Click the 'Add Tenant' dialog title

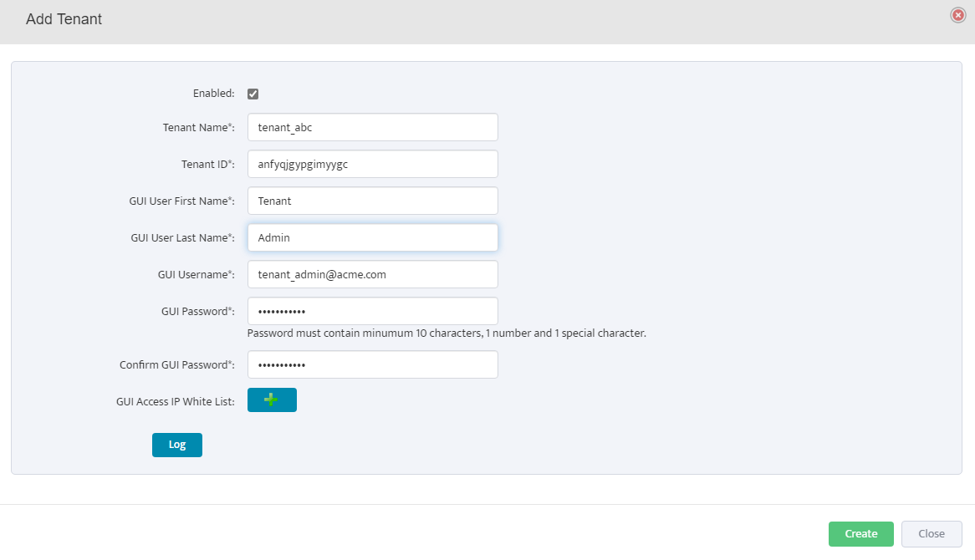pyautogui.click(x=64, y=19)
